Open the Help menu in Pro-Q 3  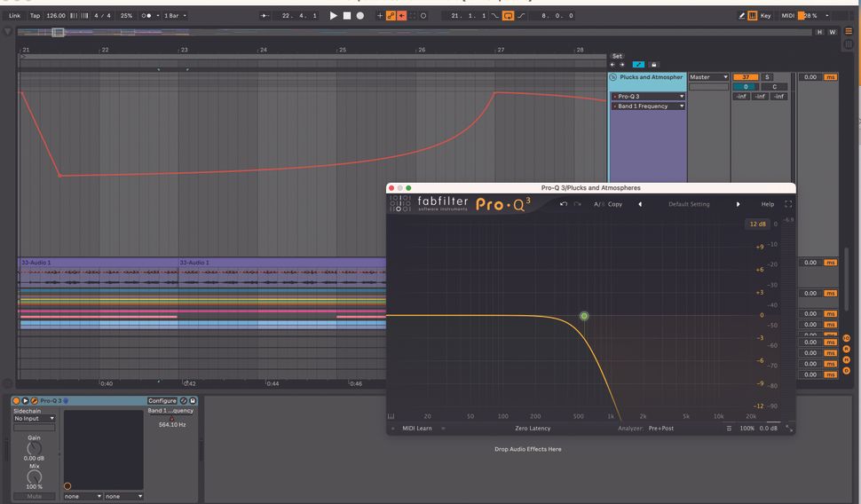[767, 204]
